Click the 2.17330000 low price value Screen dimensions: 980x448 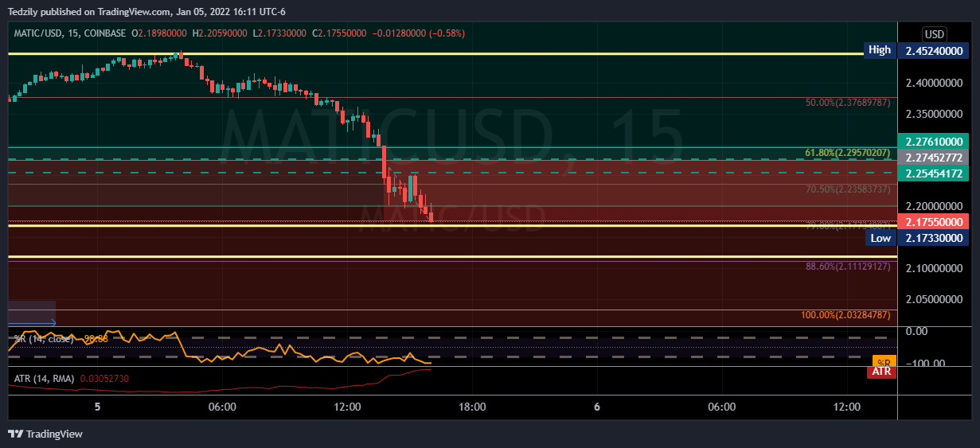point(934,238)
